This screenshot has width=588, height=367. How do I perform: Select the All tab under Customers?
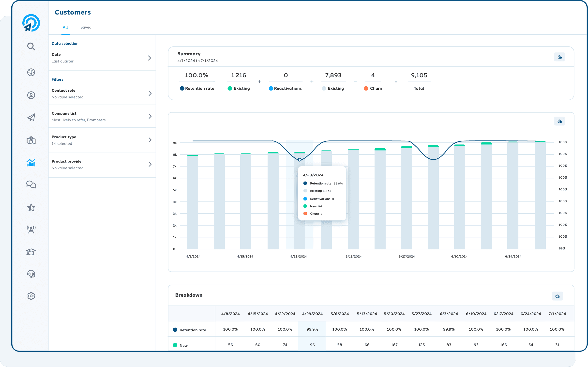pos(65,27)
